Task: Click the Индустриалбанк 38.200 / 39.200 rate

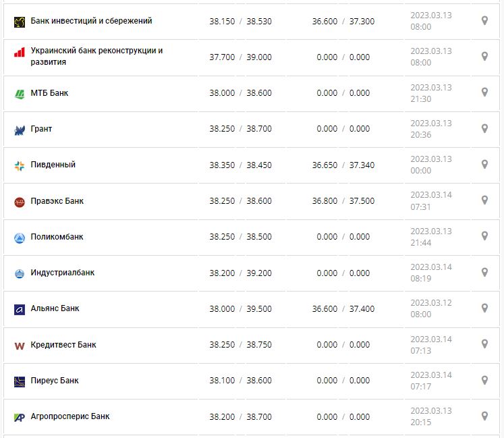Action: (240, 273)
